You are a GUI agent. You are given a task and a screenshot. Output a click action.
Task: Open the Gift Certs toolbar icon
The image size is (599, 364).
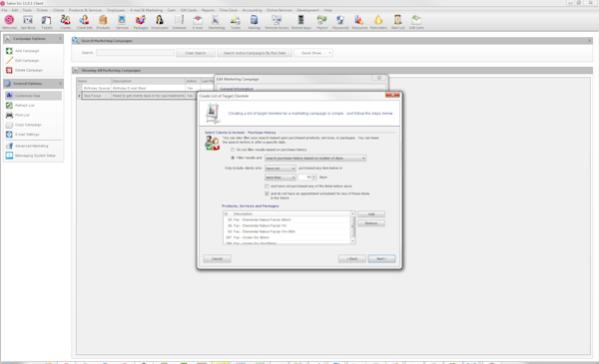pyautogui.click(x=416, y=22)
